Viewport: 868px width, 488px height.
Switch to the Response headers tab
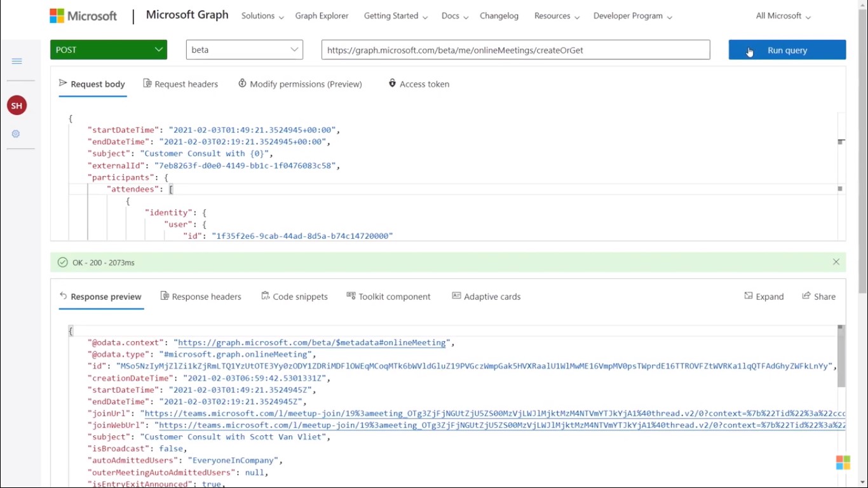pos(201,297)
